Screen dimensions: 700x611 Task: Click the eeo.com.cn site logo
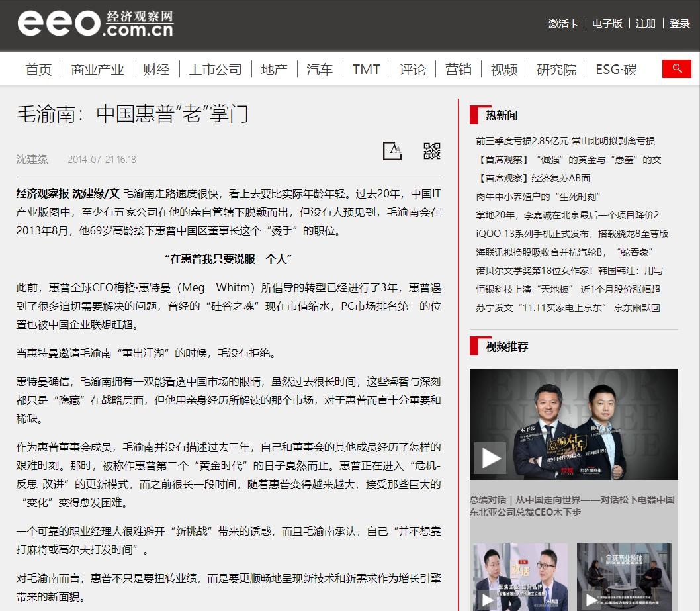[x=95, y=24]
